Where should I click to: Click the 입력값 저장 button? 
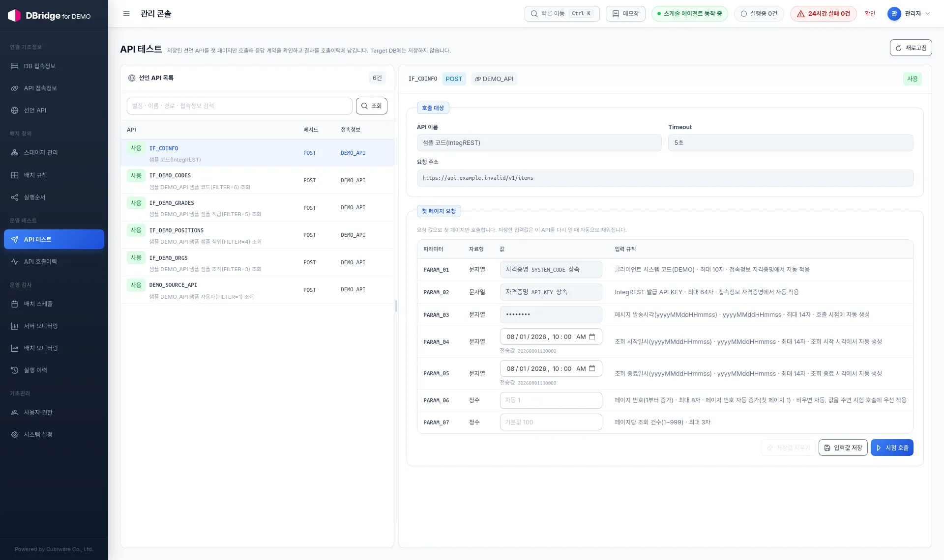[x=843, y=448]
